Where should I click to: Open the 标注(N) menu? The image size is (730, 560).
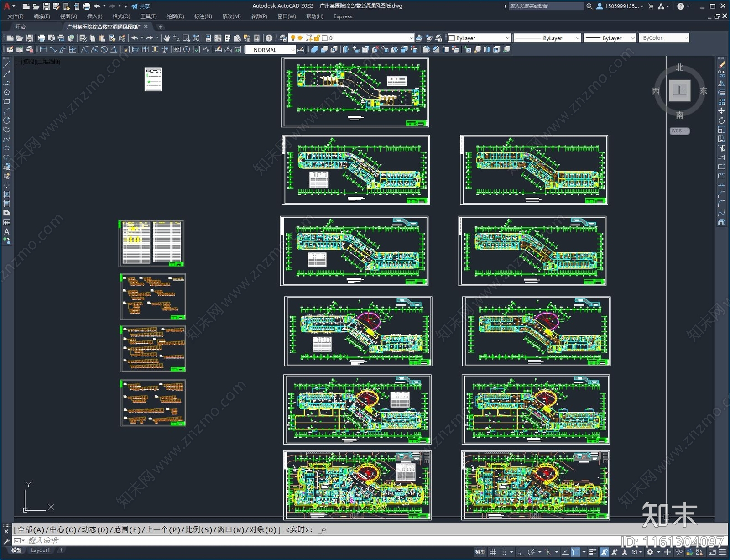(203, 16)
